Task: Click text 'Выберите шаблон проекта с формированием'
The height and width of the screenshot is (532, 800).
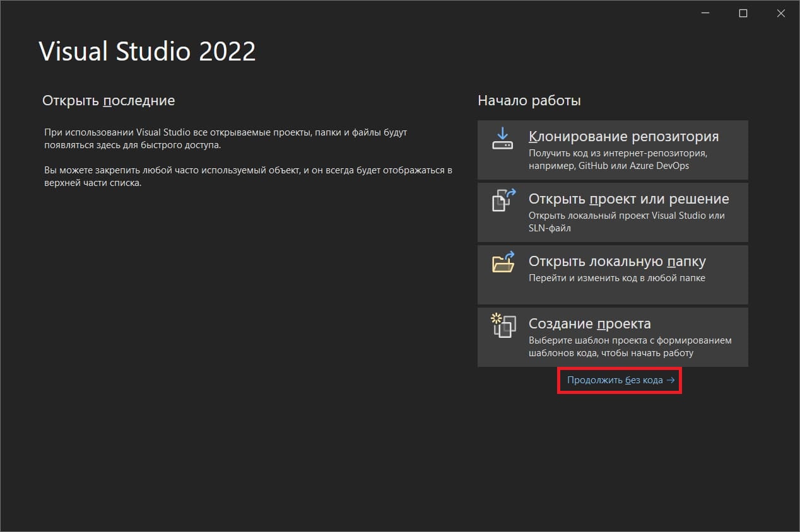Action: point(630,340)
